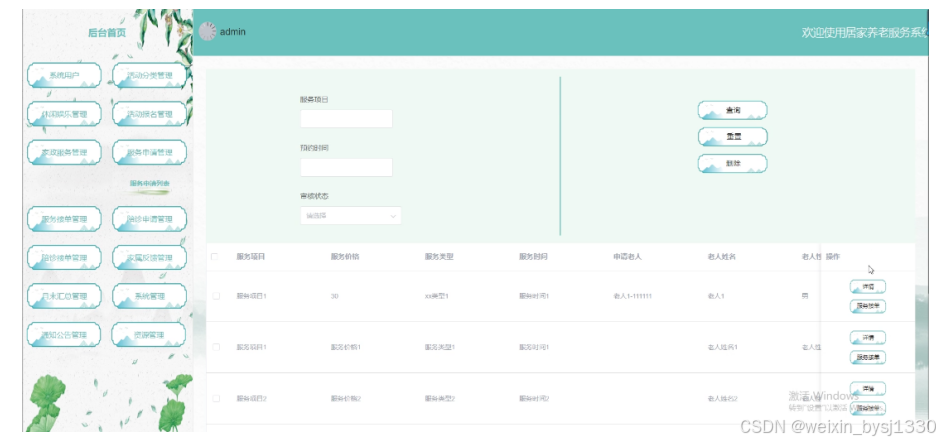
Task: Expand the 通知公告管理 menu
Action: (x=64, y=335)
